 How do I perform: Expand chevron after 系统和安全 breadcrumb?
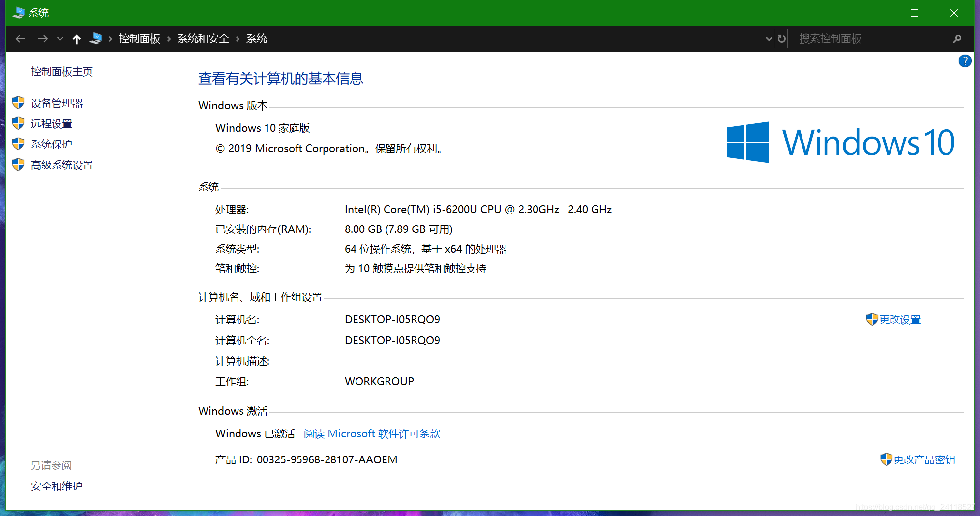(x=238, y=39)
